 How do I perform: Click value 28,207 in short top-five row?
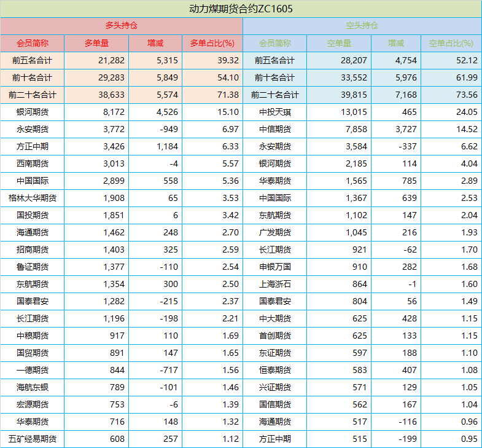[x=354, y=60]
